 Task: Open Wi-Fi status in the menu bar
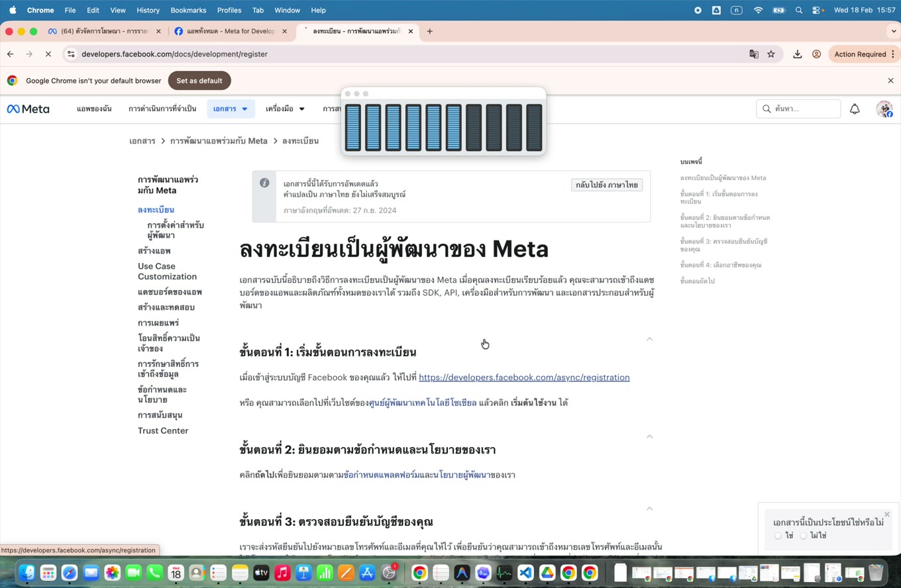coord(759,10)
